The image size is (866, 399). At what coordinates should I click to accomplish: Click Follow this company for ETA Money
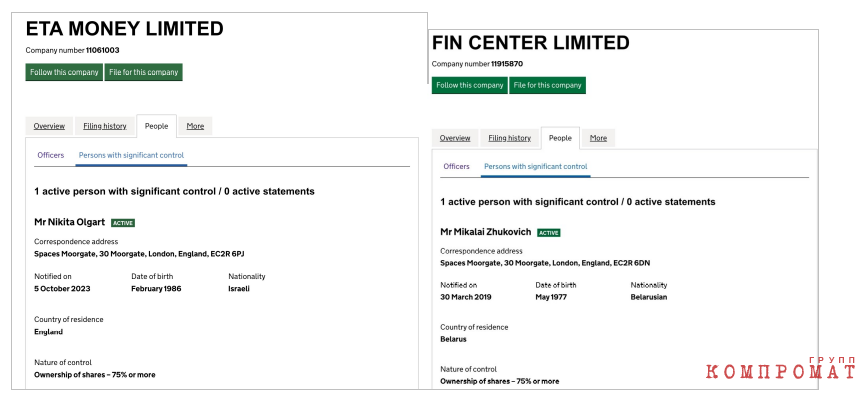point(64,72)
